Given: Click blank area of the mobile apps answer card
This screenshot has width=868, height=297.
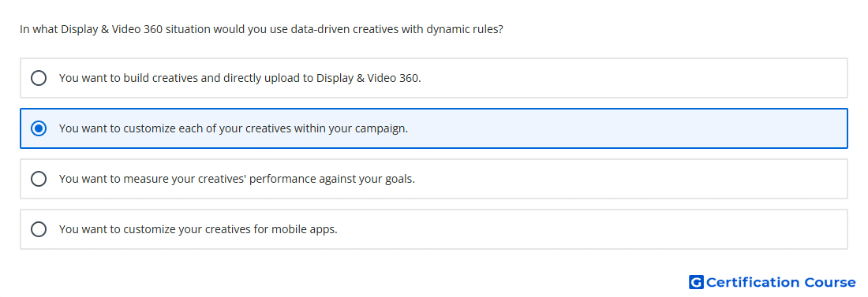Looking at the screenshot, I should click(x=593, y=229).
